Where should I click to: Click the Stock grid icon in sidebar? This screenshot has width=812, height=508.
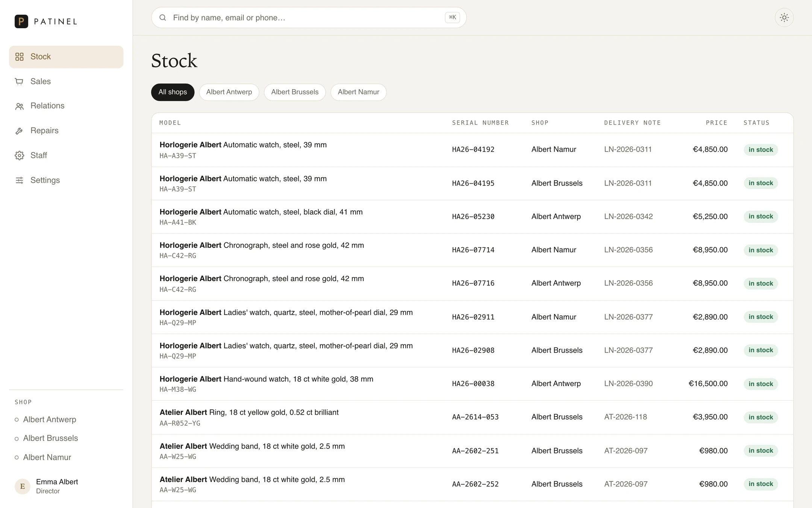point(20,57)
